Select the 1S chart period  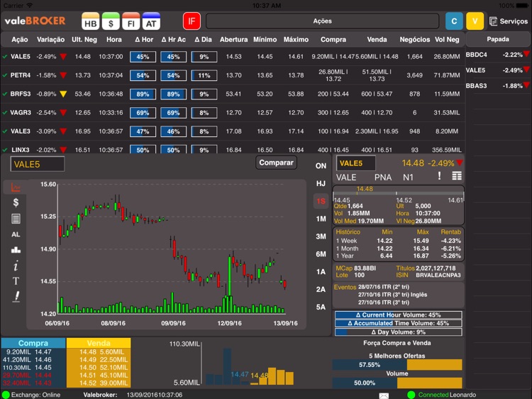tap(321, 201)
